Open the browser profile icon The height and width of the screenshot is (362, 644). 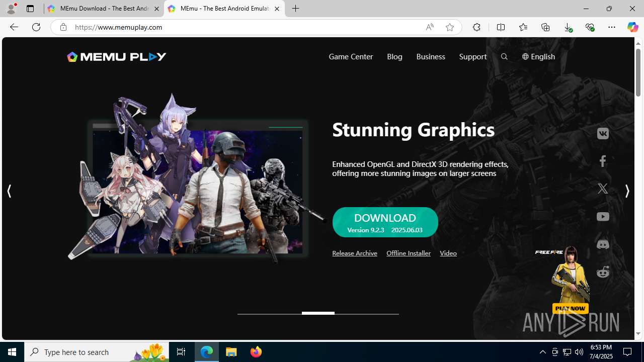11,9
